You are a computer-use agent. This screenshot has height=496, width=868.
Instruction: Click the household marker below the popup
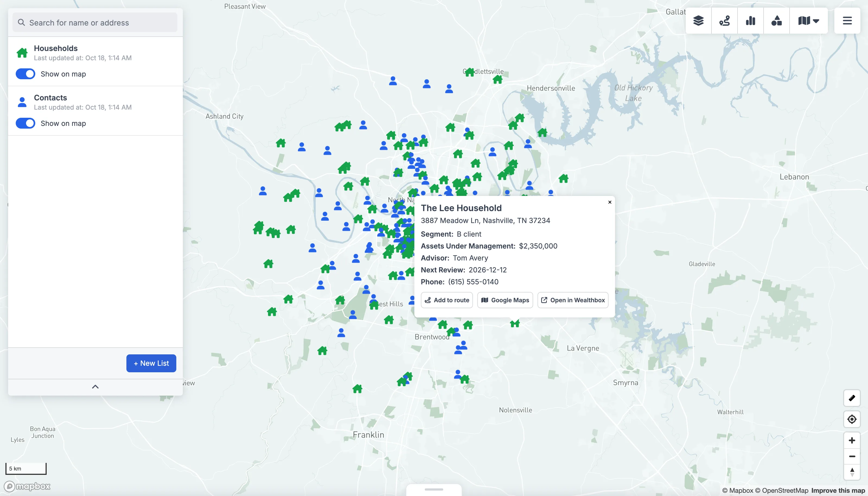coord(515,323)
